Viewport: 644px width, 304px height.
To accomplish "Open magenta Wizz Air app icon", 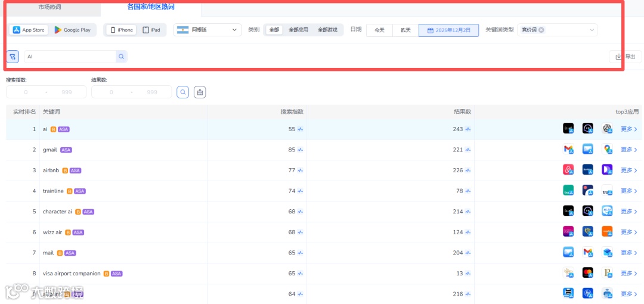I will (568, 232).
